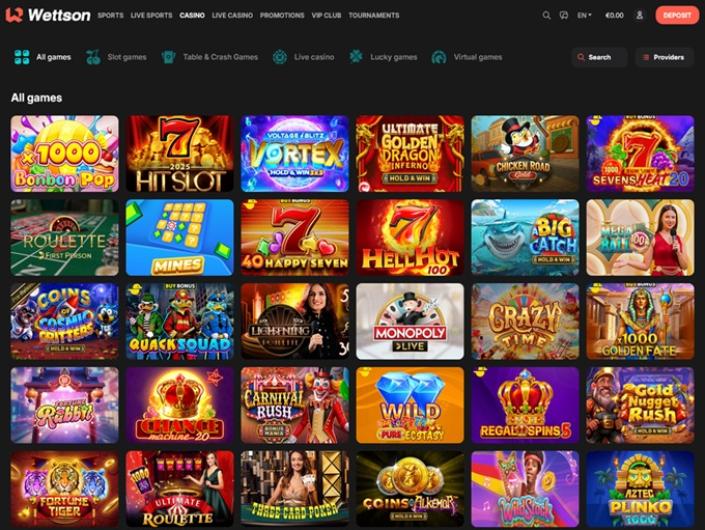The height and width of the screenshot is (530, 705).
Task: Open the Providers filter list
Action: pos(664,57)
